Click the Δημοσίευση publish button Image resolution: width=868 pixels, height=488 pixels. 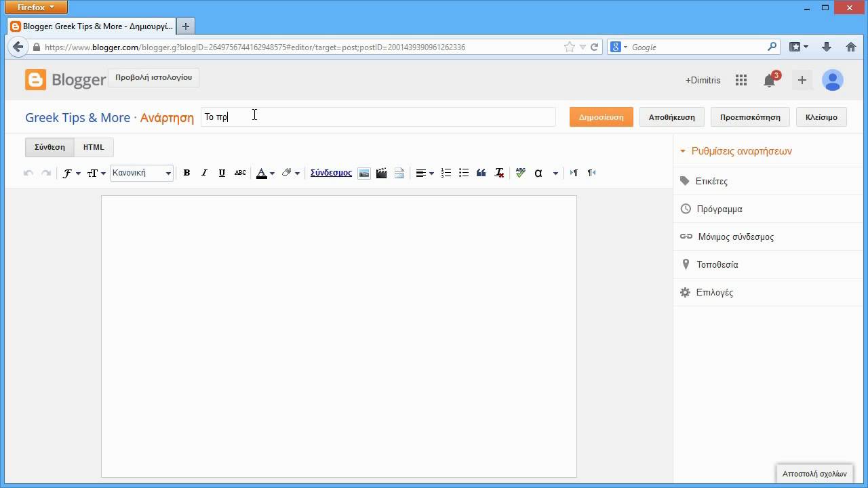[601, 117]
